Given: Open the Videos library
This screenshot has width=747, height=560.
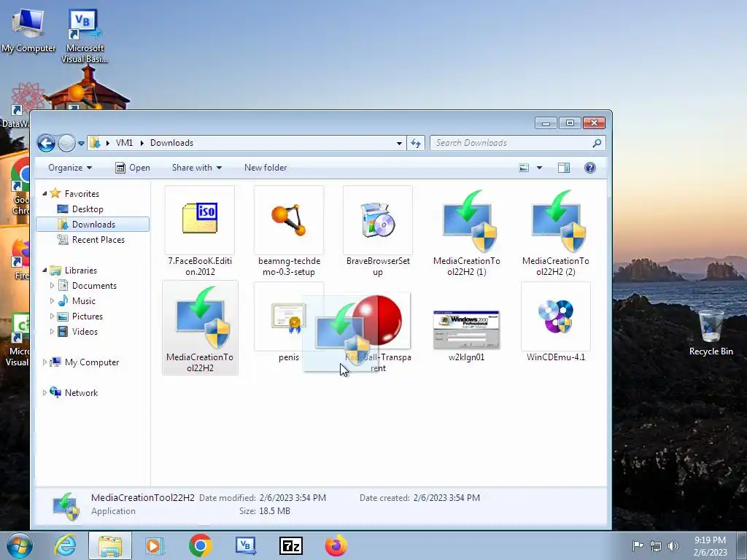Looking at the screenshot, I should click(x=85, y=332).
